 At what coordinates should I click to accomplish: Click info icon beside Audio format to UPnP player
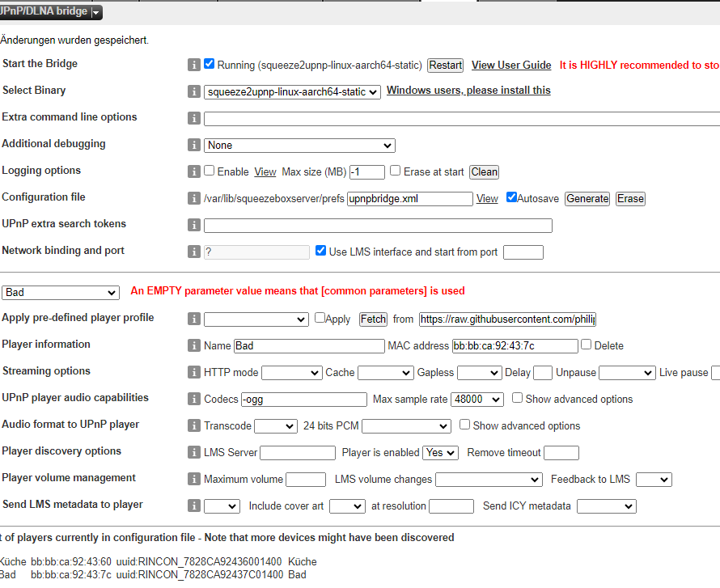tap(194, 425)
